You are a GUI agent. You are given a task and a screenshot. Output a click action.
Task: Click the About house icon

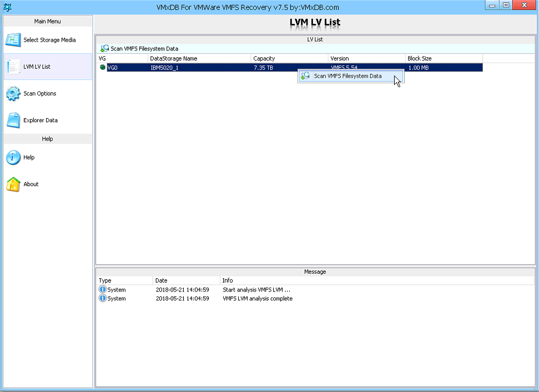coord(13,184)
